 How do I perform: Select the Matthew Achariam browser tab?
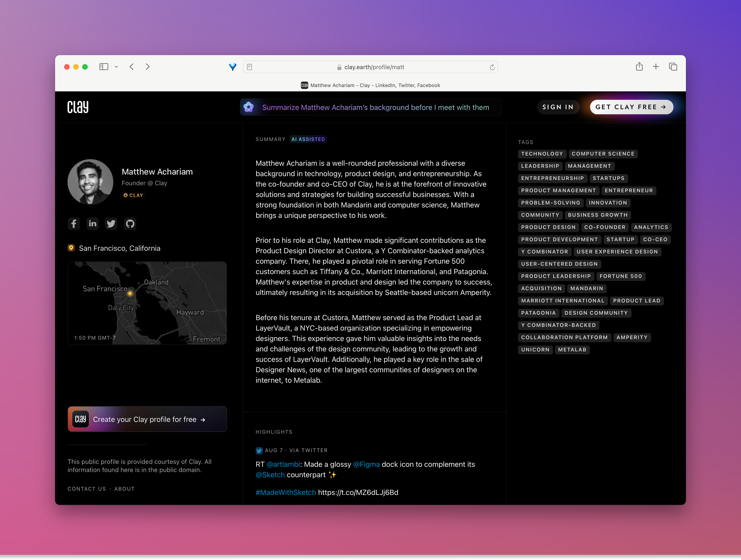pos(370,85)
